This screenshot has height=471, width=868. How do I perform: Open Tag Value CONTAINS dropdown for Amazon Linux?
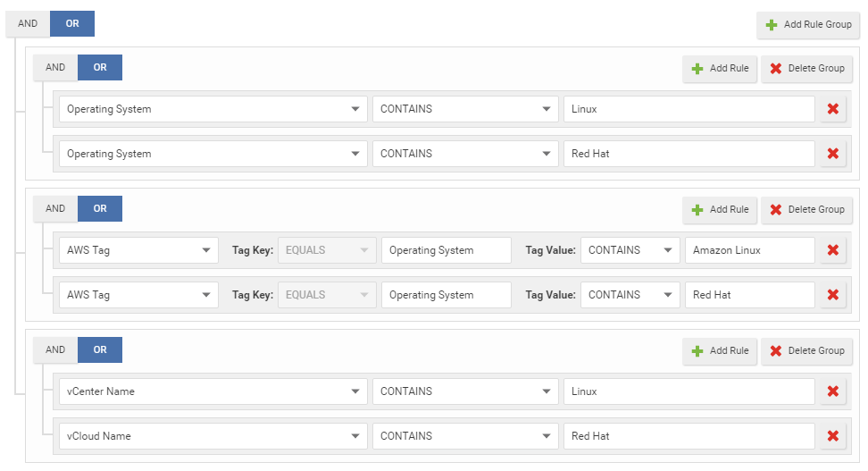[x=629, y=250]
